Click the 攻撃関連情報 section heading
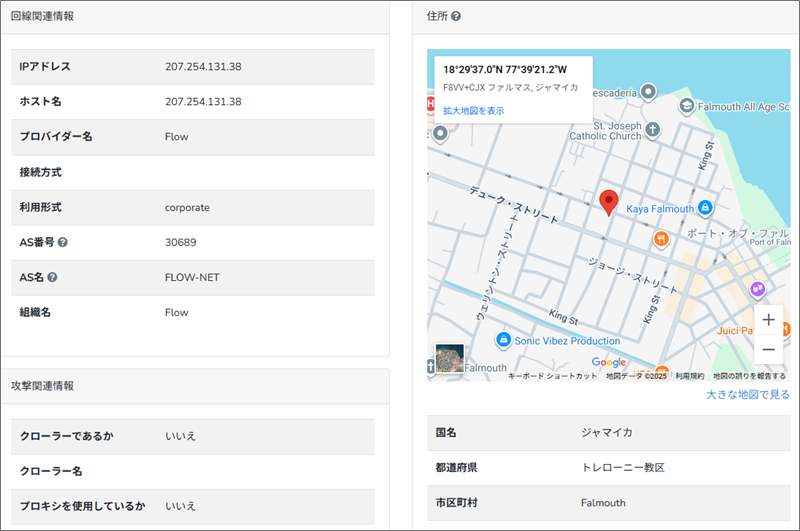This screenshot has width=800, height=531. pyautogui.click(x=42, y=386)
